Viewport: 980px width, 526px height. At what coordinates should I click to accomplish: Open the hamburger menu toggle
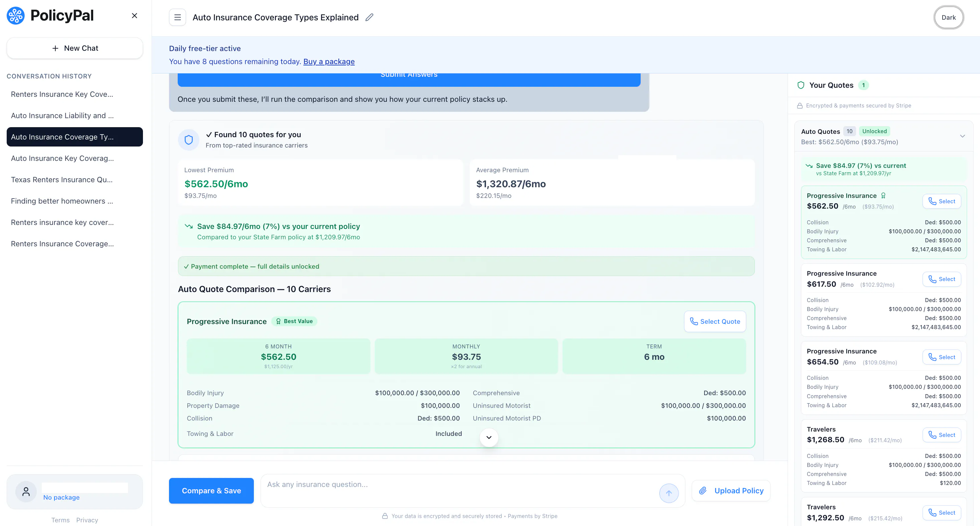(177, 17)
